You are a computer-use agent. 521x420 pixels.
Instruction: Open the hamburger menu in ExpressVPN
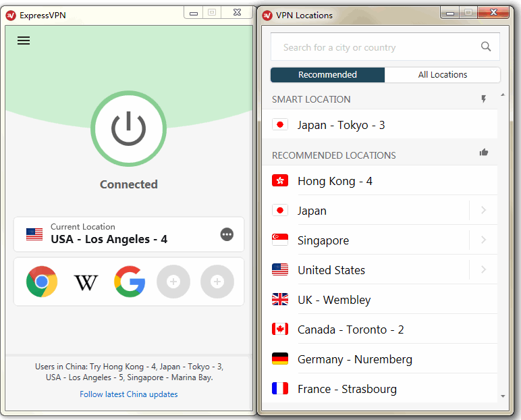pos(24,41)
